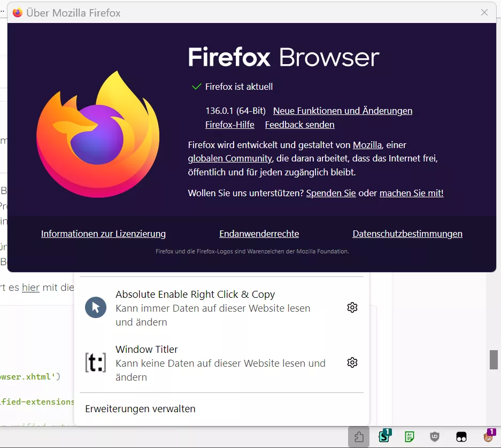Open settings gear for Window Titler
The width and height of the screenshot is (501, 448).
coord(352,362)
